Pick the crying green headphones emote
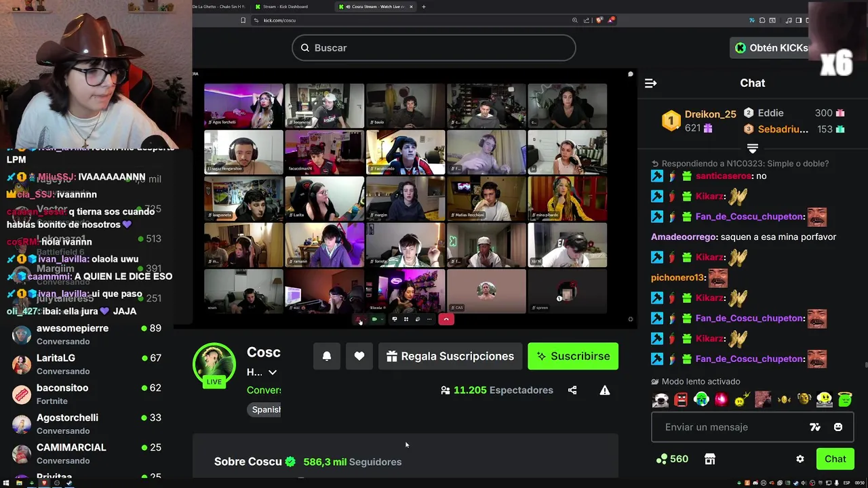The height and width of the screenshot is (488, 868). coord(701,399)
